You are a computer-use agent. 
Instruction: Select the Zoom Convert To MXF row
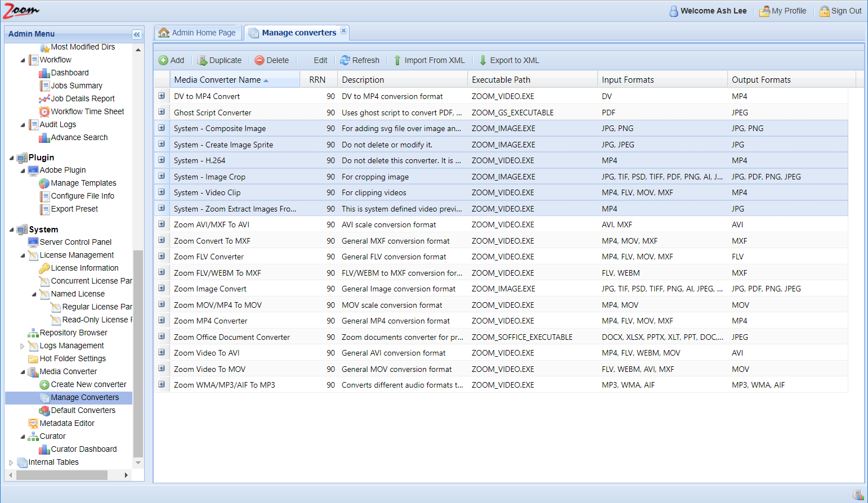(501, 241)
